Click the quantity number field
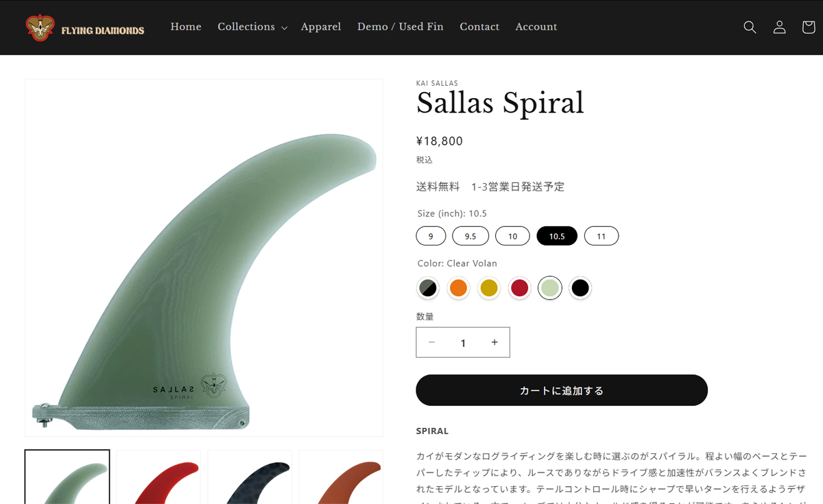Screen dimensions: 823x504 (463, 342)
